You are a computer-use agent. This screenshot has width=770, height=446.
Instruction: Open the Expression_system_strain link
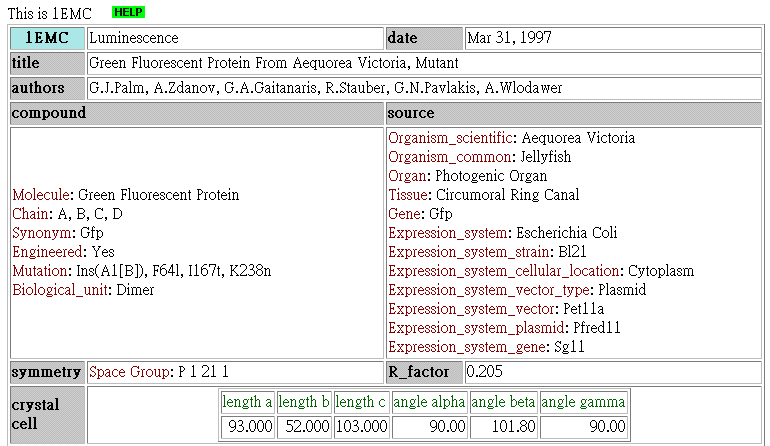(467, 252)
